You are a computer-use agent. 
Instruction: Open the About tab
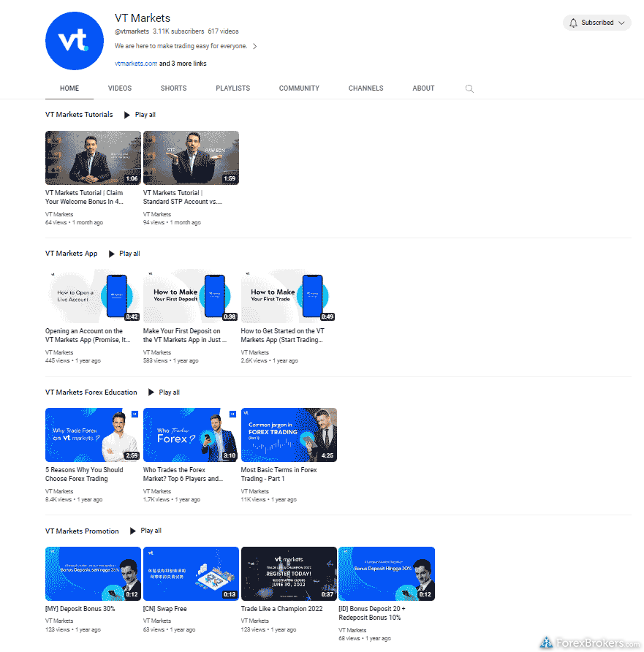(x=423, y=88)
